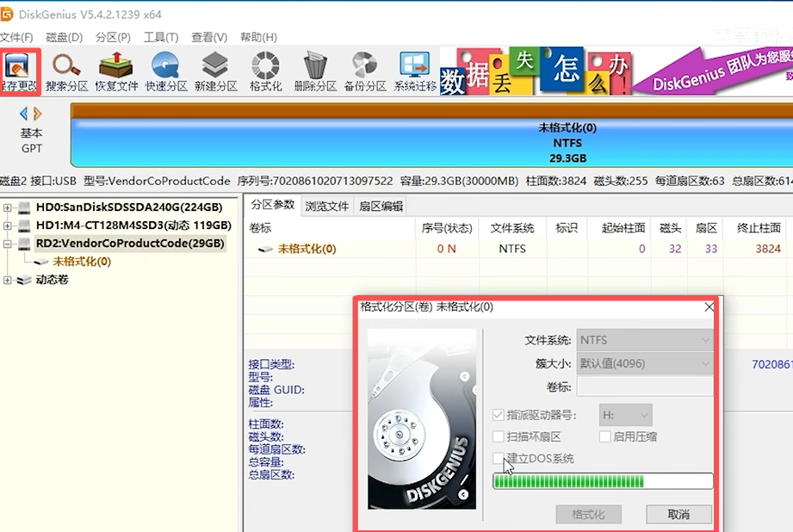Click the 序号(状态) column header

coord(447,229)
